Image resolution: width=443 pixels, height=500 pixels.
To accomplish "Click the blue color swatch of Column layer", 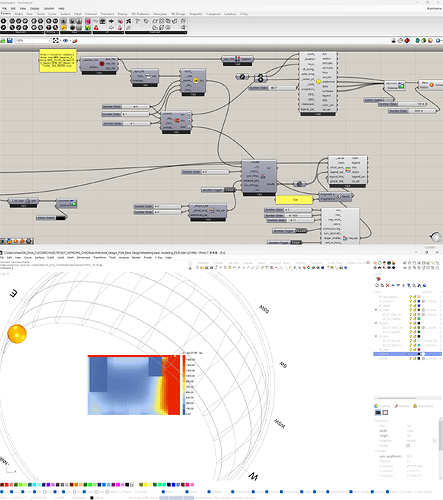I will (x=419, y=301).
